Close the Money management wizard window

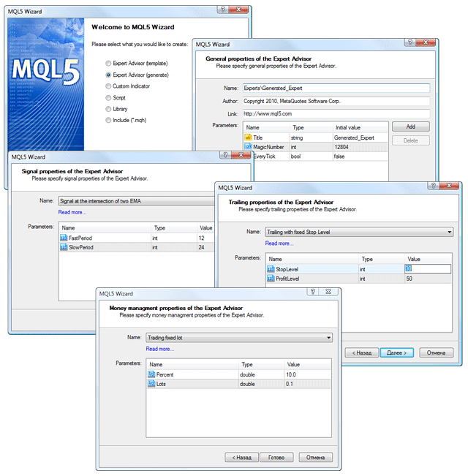[328, 292]
